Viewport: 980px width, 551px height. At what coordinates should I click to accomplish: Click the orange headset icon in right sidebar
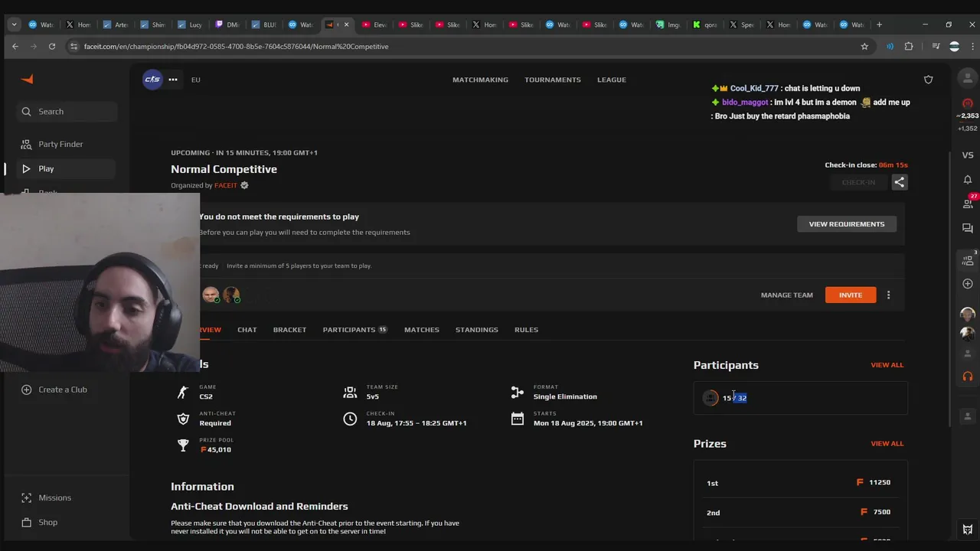[x=968, y=377]
